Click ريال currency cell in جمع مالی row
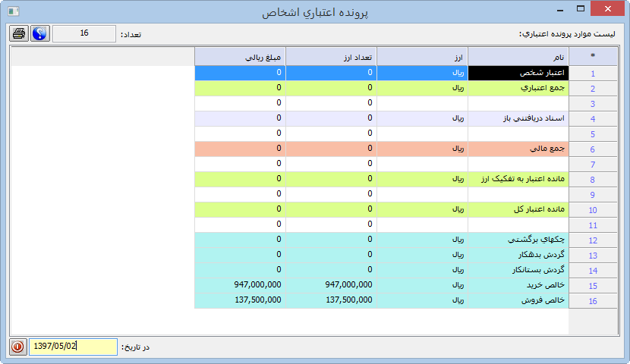This screenshot has width=630, height=364. 422,149
